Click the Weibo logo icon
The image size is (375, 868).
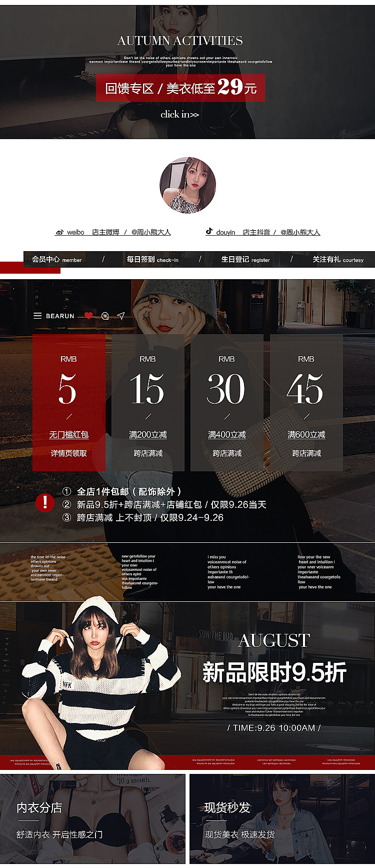[60, 232]
